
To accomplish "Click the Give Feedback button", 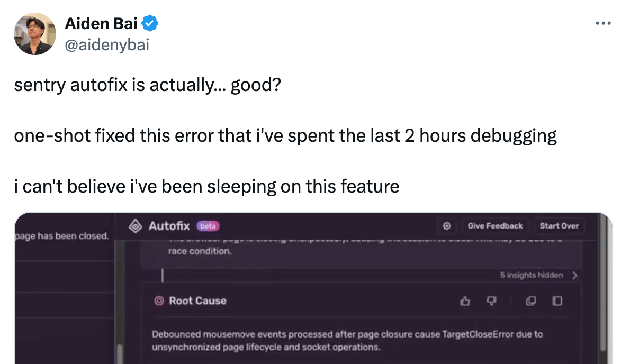I will [494, 225].
